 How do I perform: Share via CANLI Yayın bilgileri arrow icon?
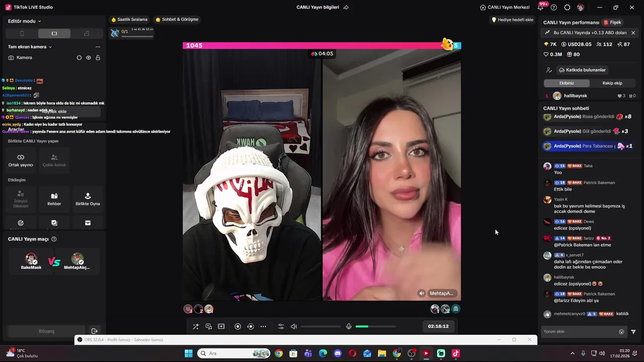tap(346, 8)
